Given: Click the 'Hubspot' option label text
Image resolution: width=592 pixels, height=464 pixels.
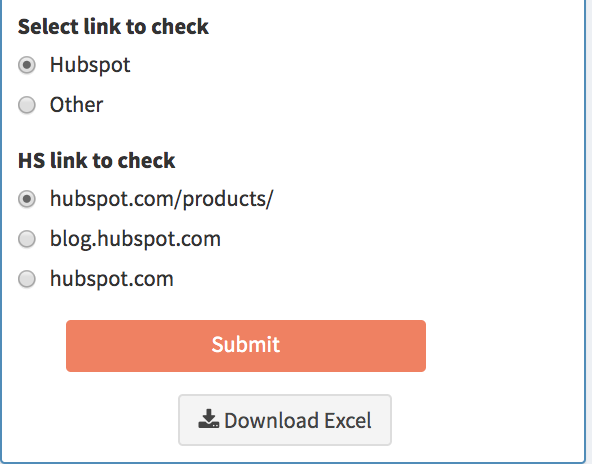Looking at the screenshot, I should click(x=90, y=65).
